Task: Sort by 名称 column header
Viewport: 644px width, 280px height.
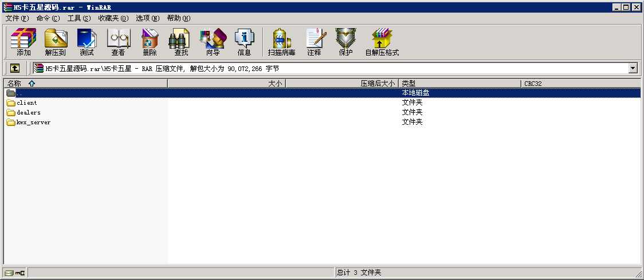Action: 85,84
